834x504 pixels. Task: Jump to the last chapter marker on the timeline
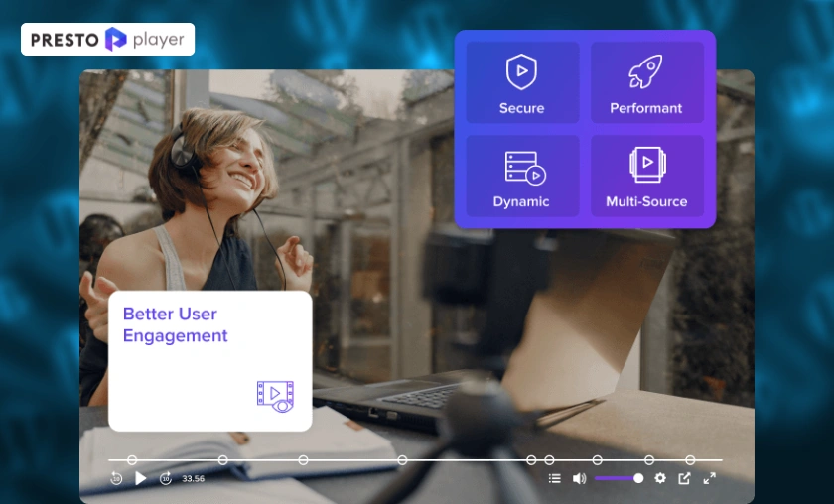(x=690, y=460)
